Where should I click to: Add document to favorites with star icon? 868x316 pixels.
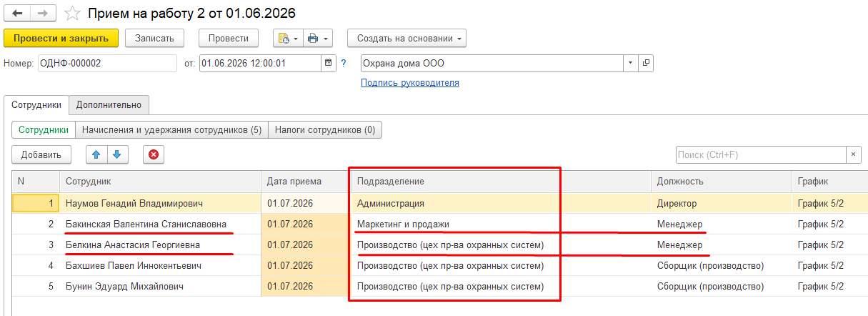click(x=71, y=13)
